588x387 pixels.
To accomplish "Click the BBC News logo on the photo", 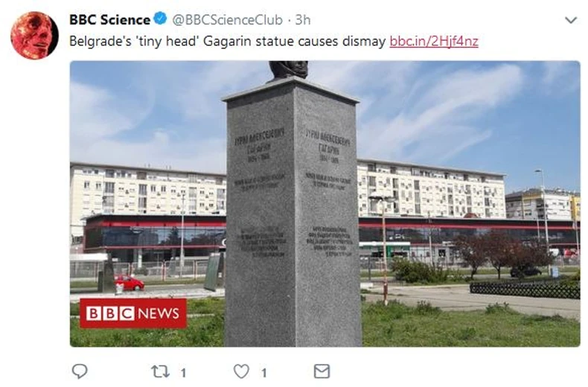I will 132,313.
